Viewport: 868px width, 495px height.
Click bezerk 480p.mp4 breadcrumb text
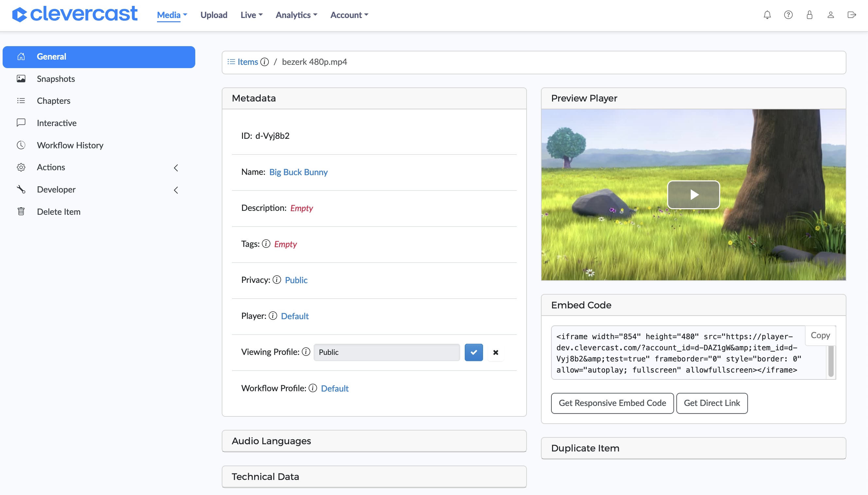tap(315, 62)
